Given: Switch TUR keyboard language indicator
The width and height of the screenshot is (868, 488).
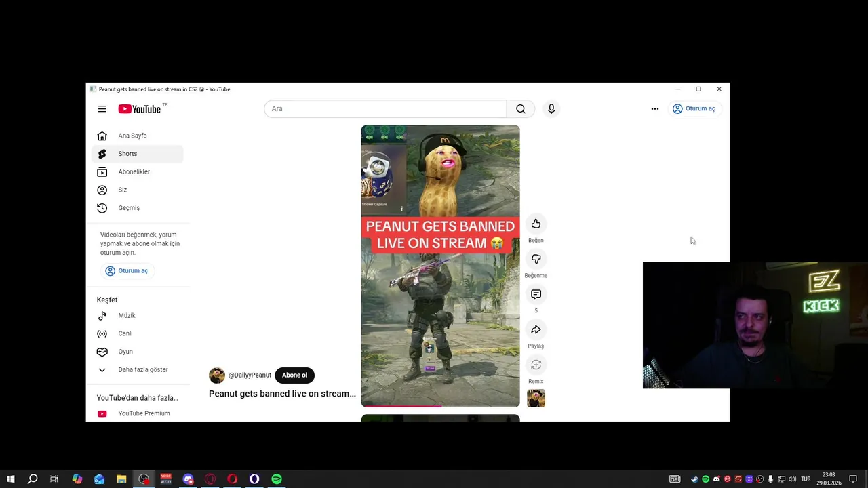Looking at the screenshot, I should pos(806,479).
